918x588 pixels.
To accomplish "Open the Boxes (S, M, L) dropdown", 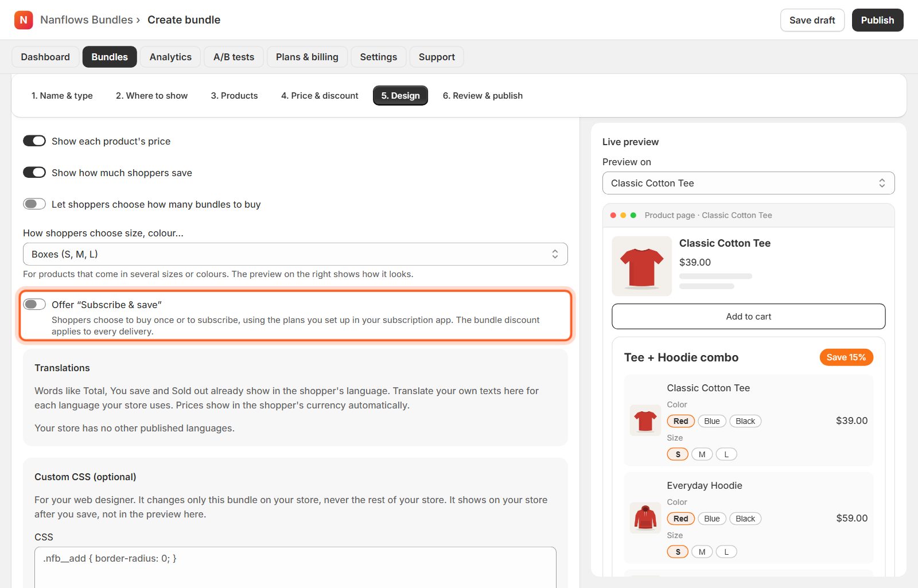I will click(295, 254).
